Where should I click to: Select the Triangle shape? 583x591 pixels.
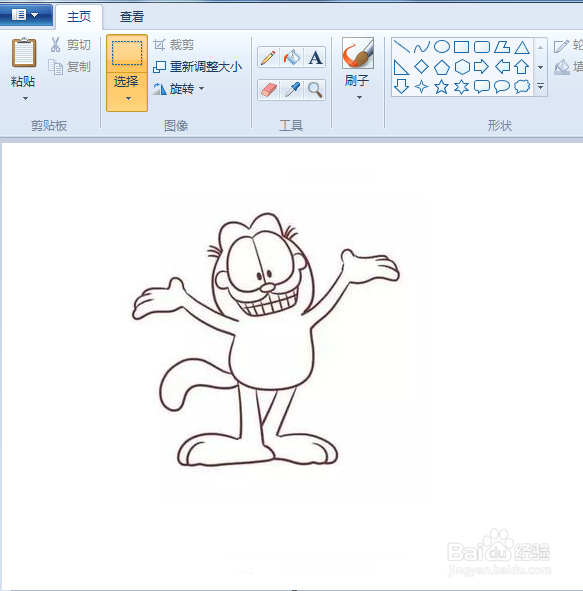click(522, 47)
